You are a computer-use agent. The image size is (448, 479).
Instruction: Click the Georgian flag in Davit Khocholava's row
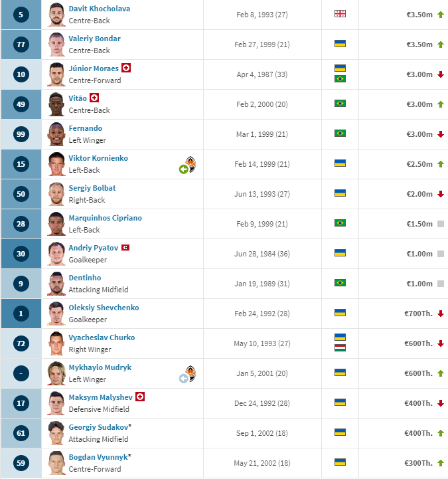click(x=340, y=13)
